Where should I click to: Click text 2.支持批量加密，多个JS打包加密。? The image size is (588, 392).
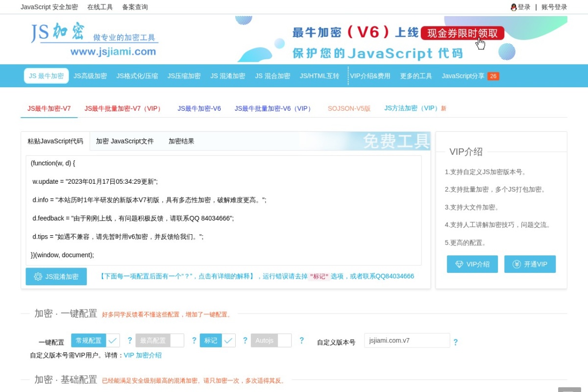coord(495,190)
